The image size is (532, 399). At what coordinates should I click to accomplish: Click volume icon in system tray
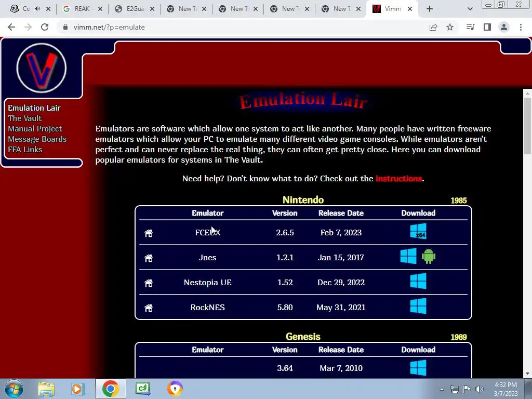pyautogui.click(x=480, y=389)
